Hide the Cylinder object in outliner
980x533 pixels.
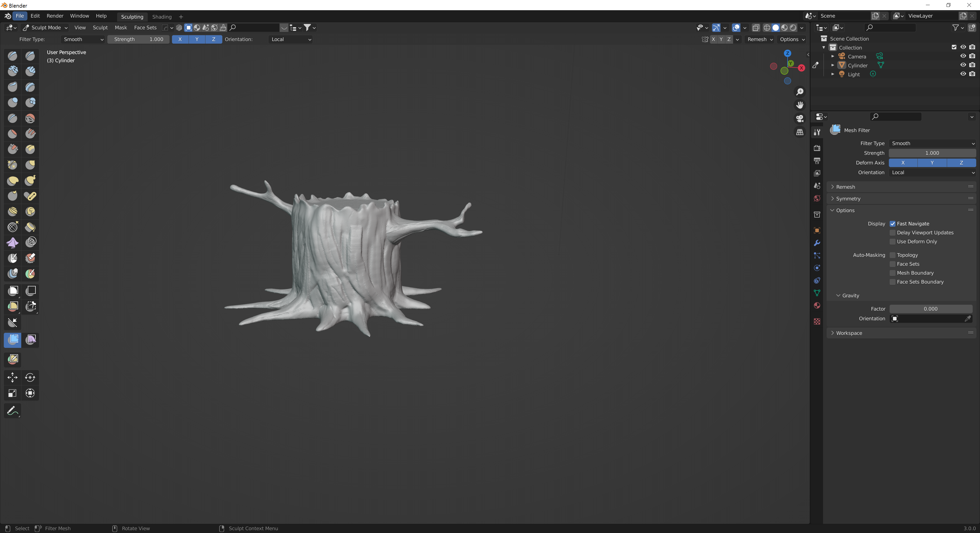(963, 65)
